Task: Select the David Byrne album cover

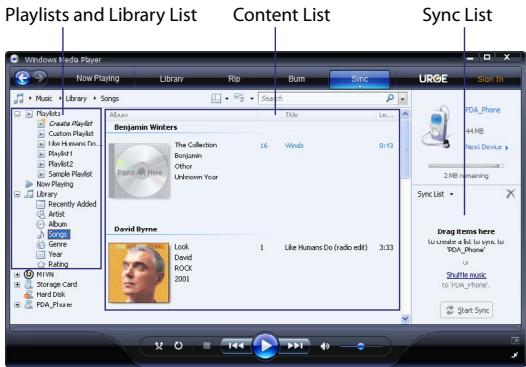Action: pyautogui.click(x=139, y=273)
